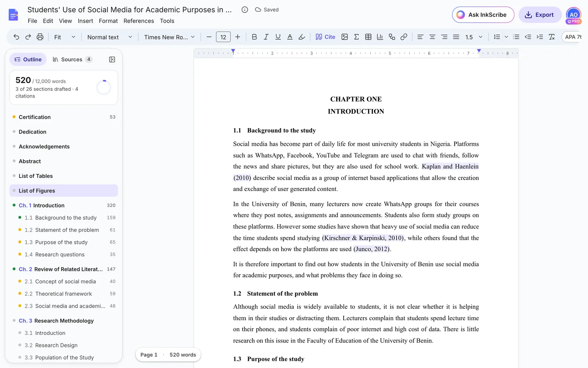
Task: Decrease the font size
Action: pos(209,37)
